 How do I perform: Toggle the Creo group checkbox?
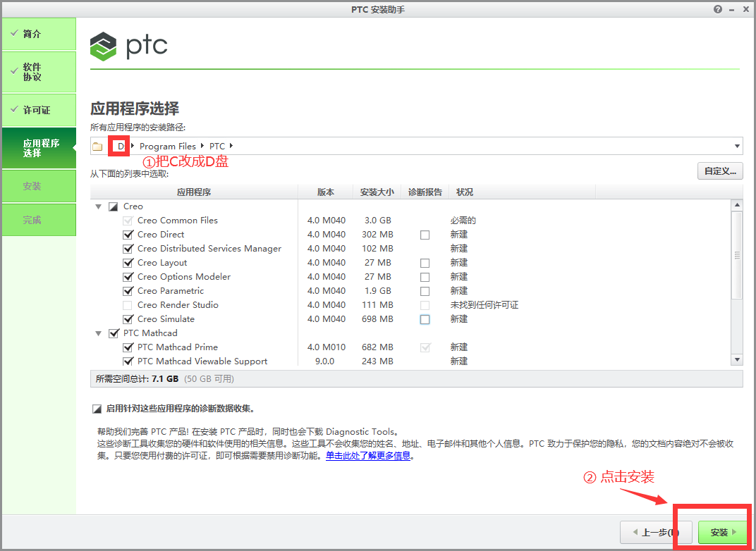pos(114,206)
